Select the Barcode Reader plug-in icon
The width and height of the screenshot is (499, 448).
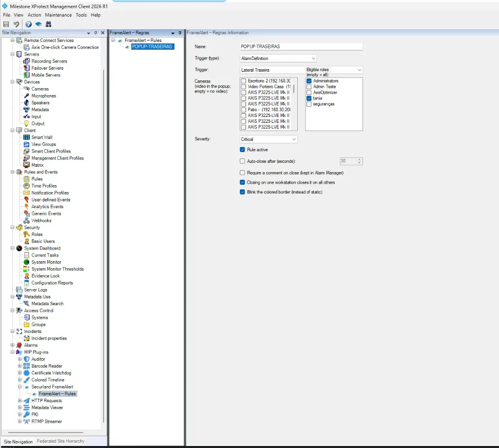[27, 366]
